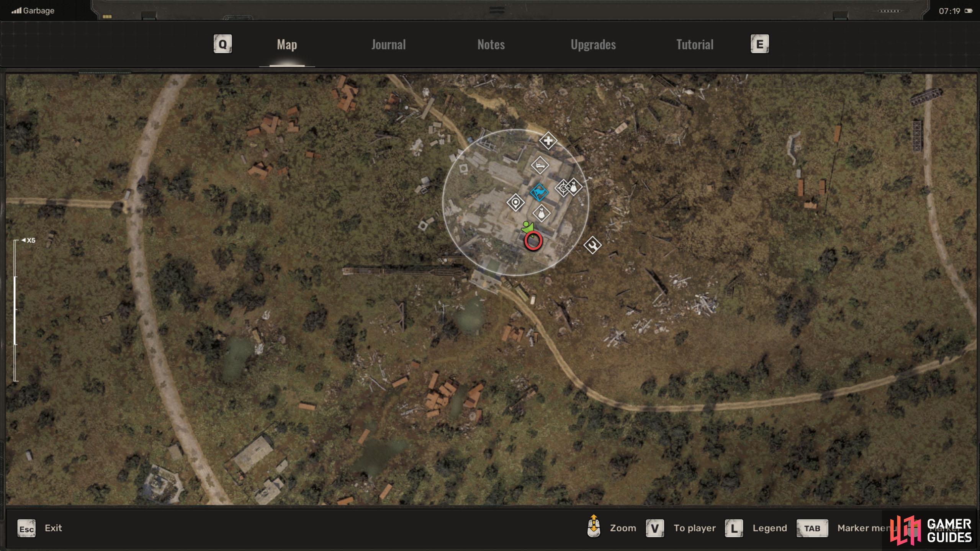Switch to the Journal tab
Viewport: 980px width, 551px height.
tap(388, 44)
